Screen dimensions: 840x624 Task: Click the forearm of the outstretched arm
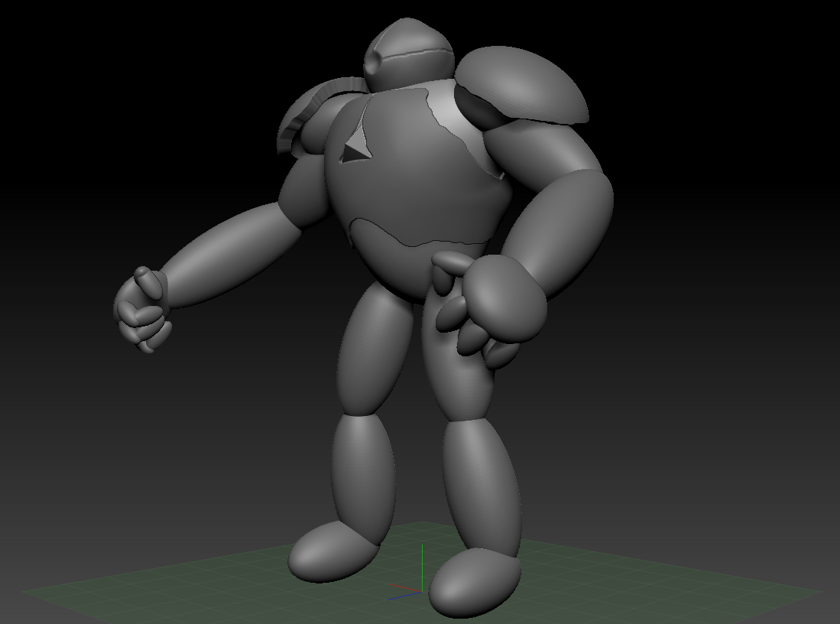click(230, 255)
